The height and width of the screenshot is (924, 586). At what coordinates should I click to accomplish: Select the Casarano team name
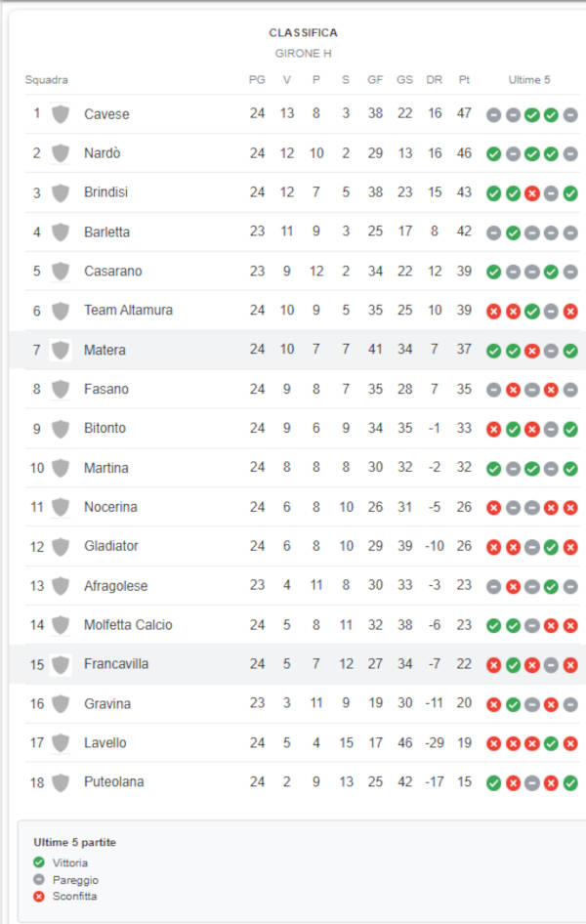click(x=112, y=272)
